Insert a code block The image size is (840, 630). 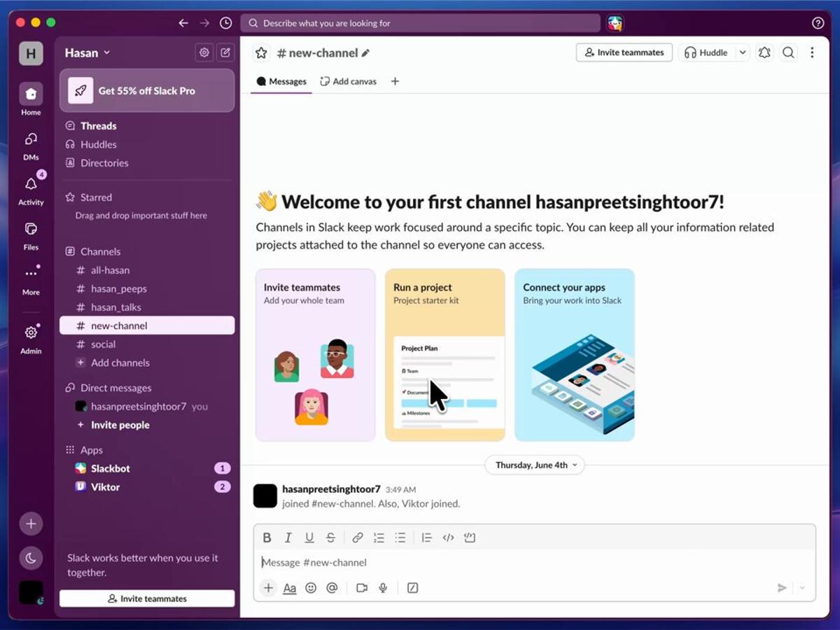470,538
